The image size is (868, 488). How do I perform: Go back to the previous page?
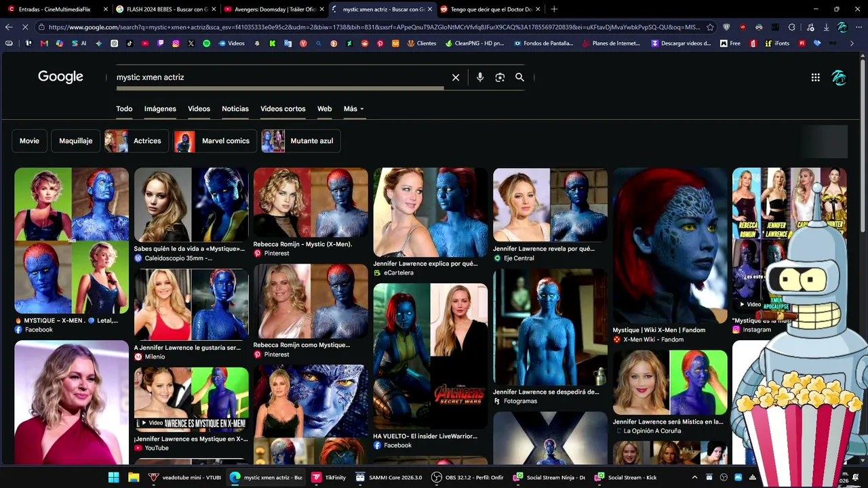tap(9, 27)
